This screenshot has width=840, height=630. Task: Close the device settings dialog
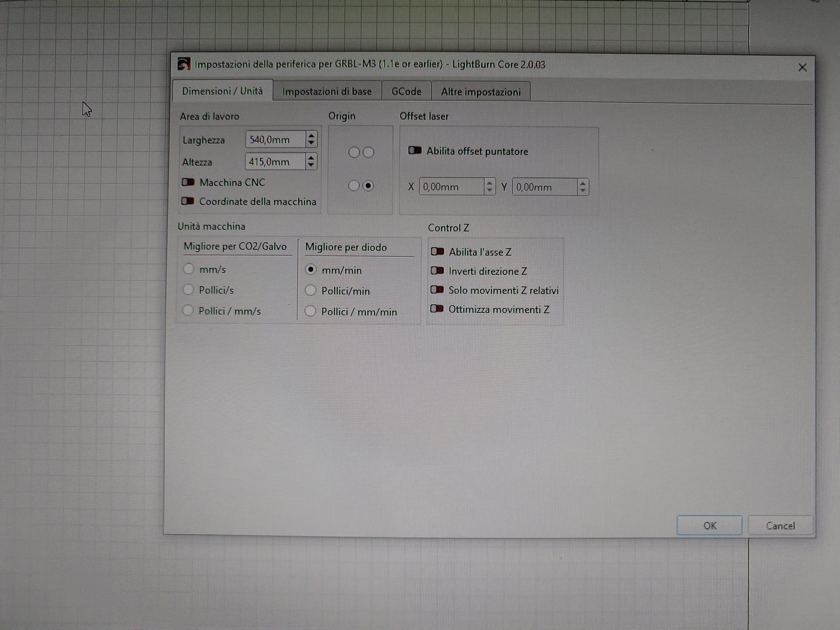[802, 67]
